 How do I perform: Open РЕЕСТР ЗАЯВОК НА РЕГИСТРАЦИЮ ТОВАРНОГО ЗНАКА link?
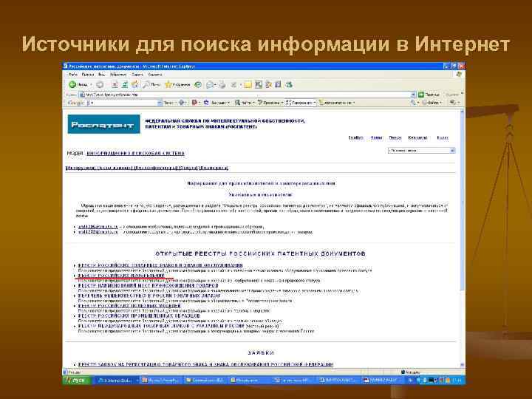coord(206,364)
